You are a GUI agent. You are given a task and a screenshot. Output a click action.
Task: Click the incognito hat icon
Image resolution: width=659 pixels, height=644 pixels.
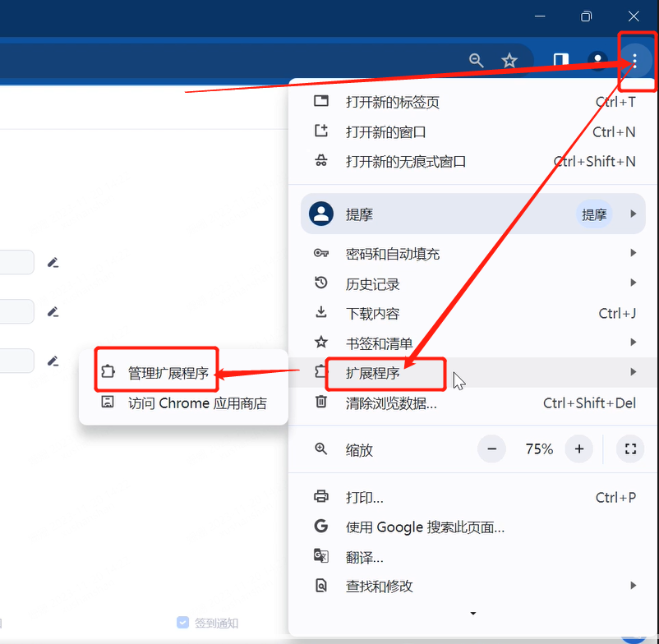[321, 160]
